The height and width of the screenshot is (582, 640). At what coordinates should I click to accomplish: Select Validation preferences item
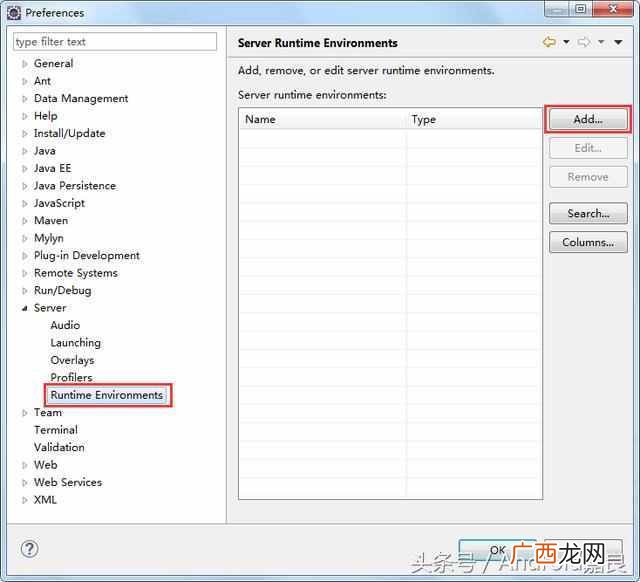[x=60, y=448]
